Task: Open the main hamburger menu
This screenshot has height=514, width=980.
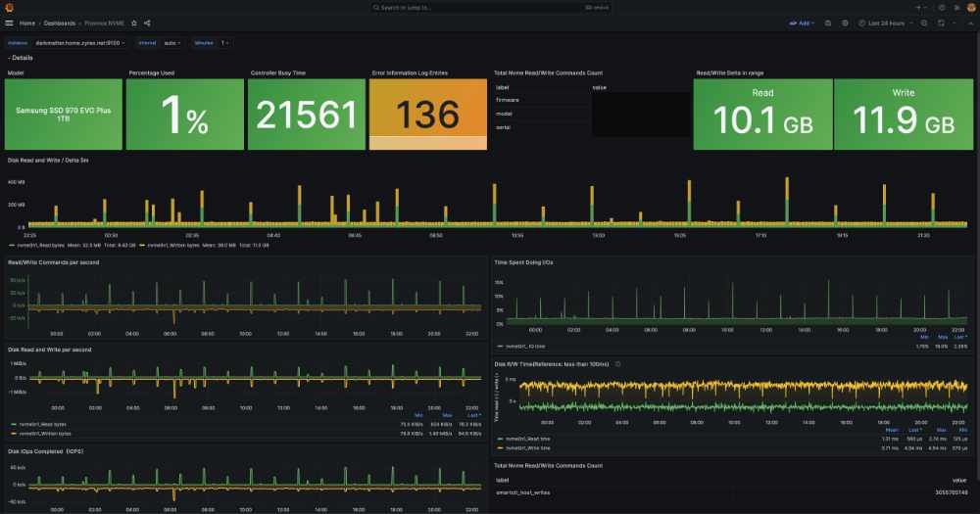Action: pyautogui.click(x=9, y=23)
